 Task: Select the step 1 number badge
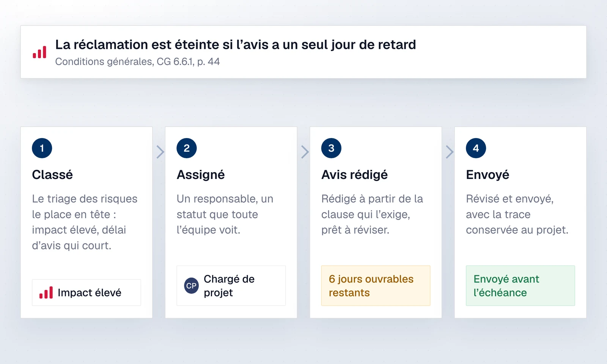point(42,148)
